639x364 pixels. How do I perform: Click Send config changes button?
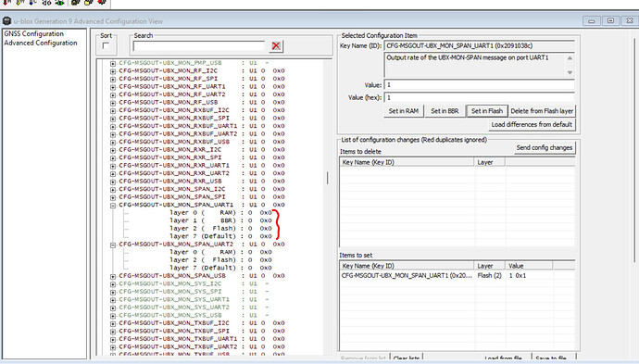[545, 147]
